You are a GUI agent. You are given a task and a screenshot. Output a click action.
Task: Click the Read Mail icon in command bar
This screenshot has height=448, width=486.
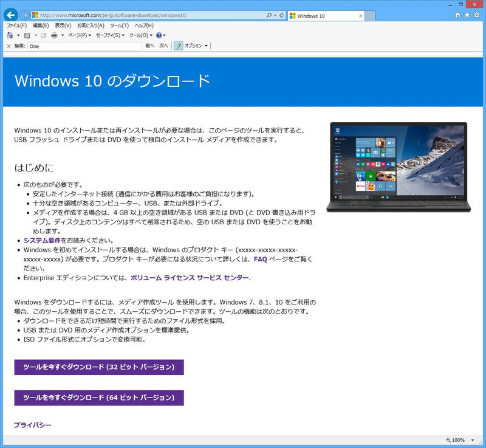pyautogui.click(x=43, y=35)
